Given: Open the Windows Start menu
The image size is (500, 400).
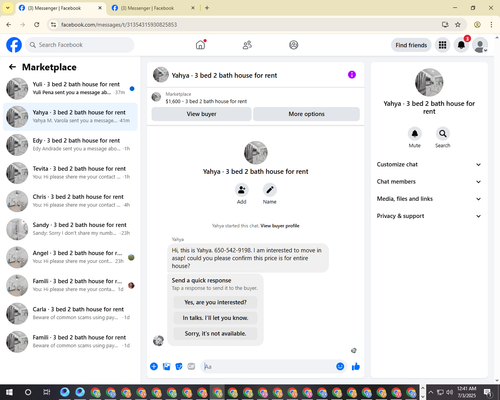Looking at the screenshot, I should tap(9, 392).
